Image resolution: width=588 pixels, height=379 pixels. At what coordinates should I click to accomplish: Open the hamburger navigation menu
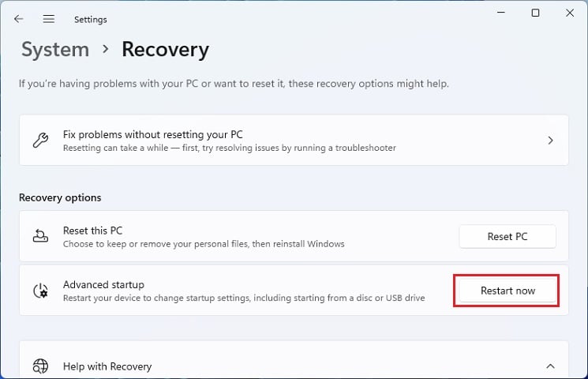(x=49, y=18)
